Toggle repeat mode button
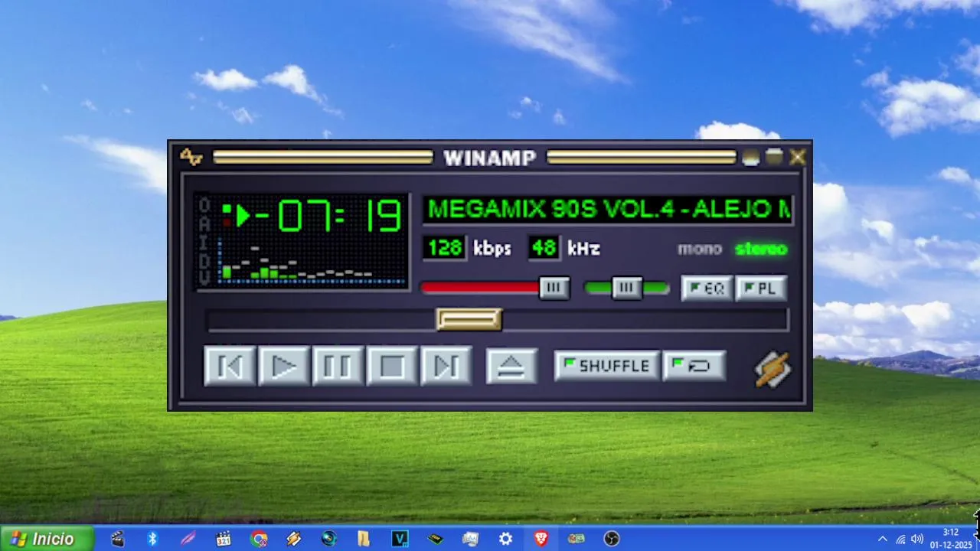This screenshot has width=980, height=551. click(694, 366)
